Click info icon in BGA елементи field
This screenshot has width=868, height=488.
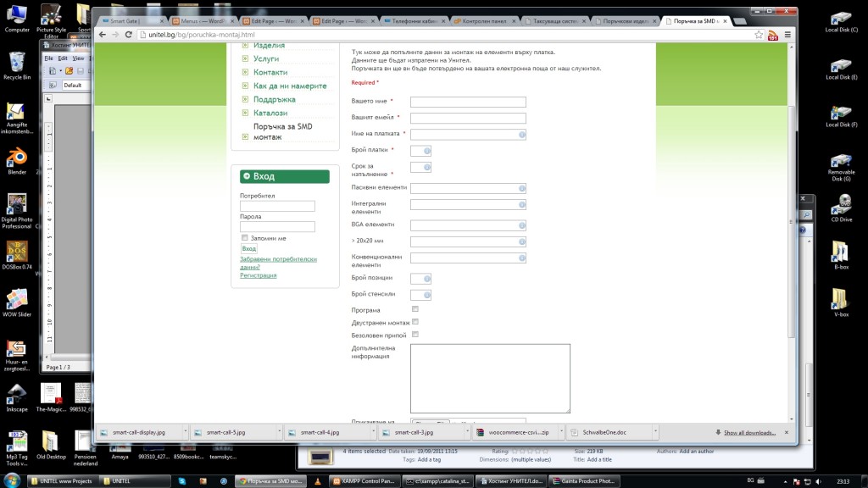pyautogui.click(x=521, y=225)
